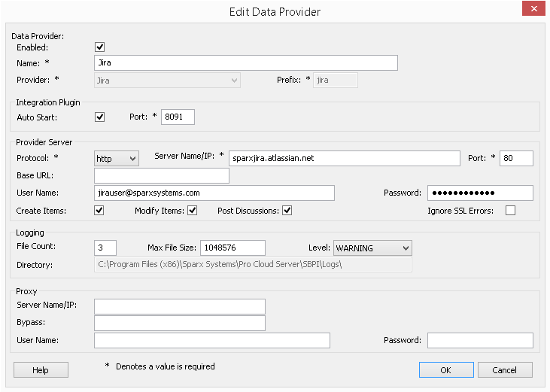Enable the Ignore SSL Errors checkbox
550x392 pixels.
point(510,211)
